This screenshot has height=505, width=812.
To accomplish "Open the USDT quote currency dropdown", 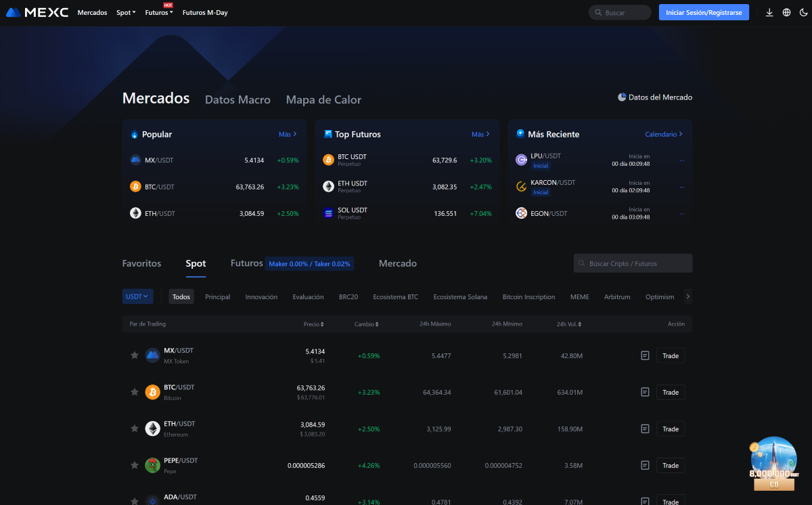I will click(137, 297).
